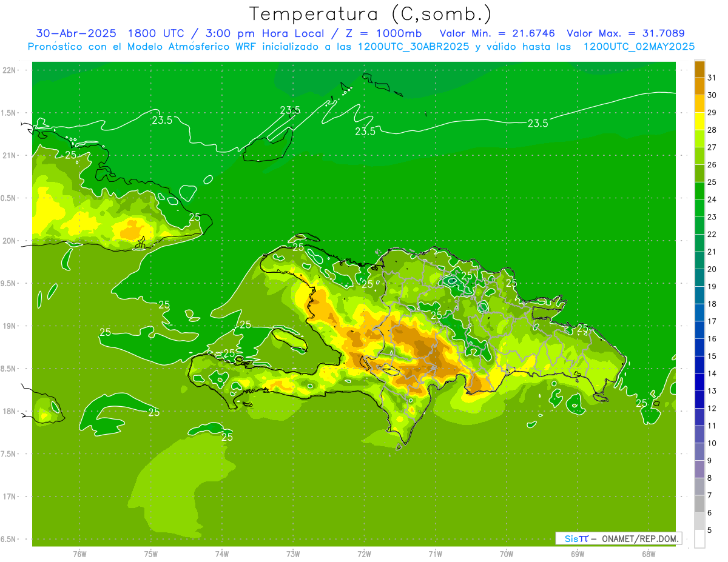
Task: Click the 7.5N latitude axis label
Action: pyautogui.click(x=9, y=454)
